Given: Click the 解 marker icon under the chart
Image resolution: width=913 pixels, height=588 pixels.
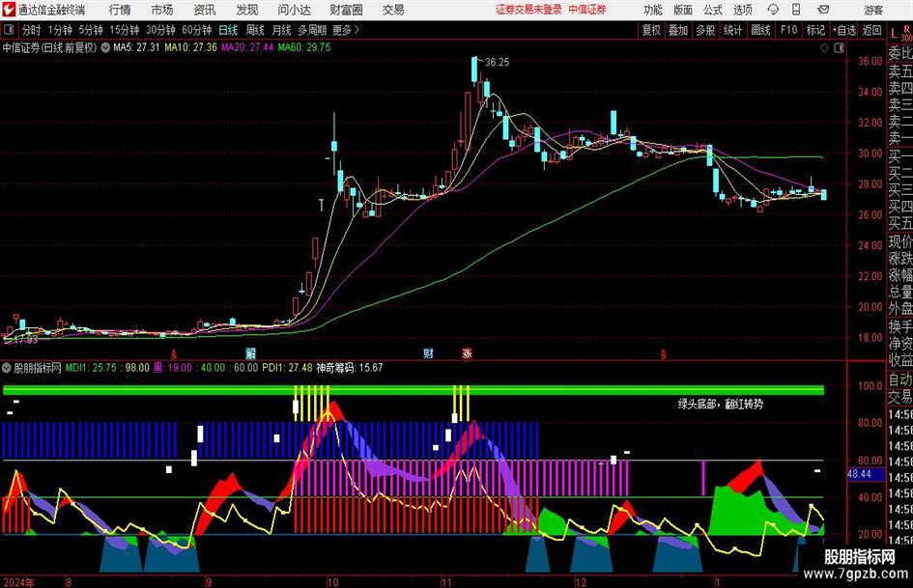Looking at the screenshot, I should click(250, 353).
